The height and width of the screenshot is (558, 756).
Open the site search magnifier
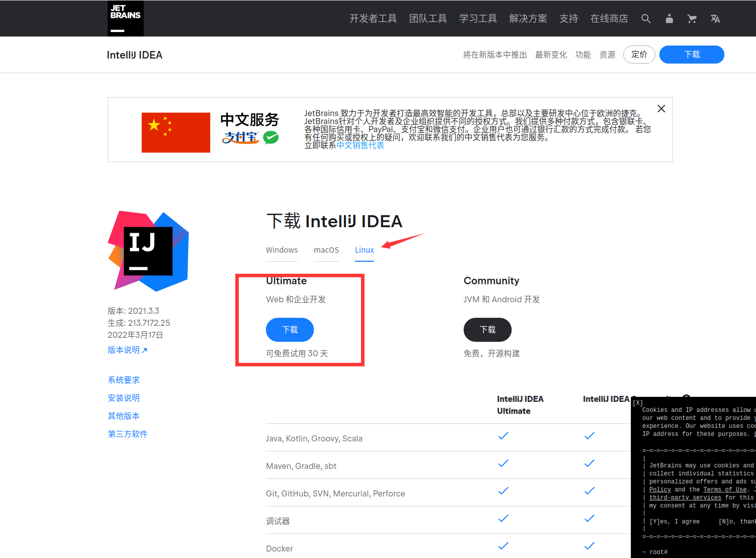646,19
